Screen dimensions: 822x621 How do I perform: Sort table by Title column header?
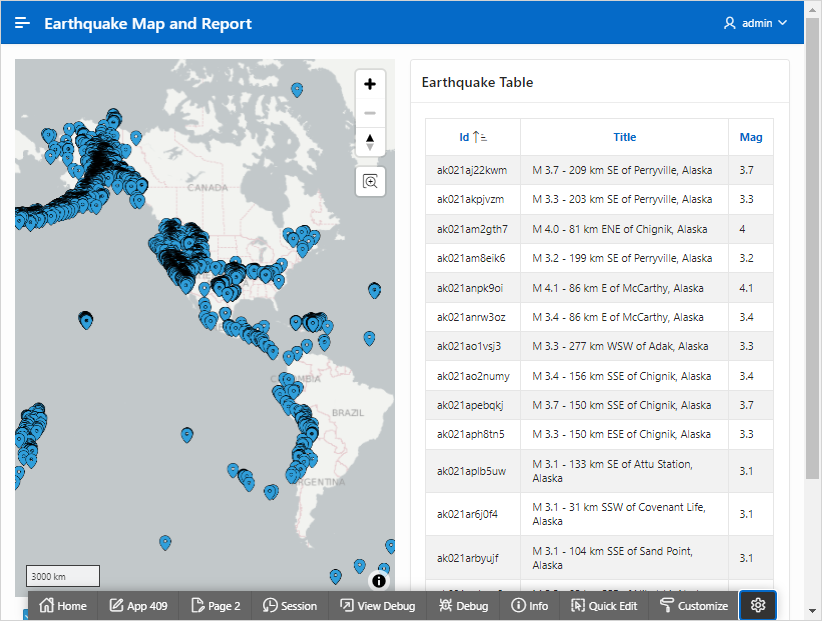point(624,137)
